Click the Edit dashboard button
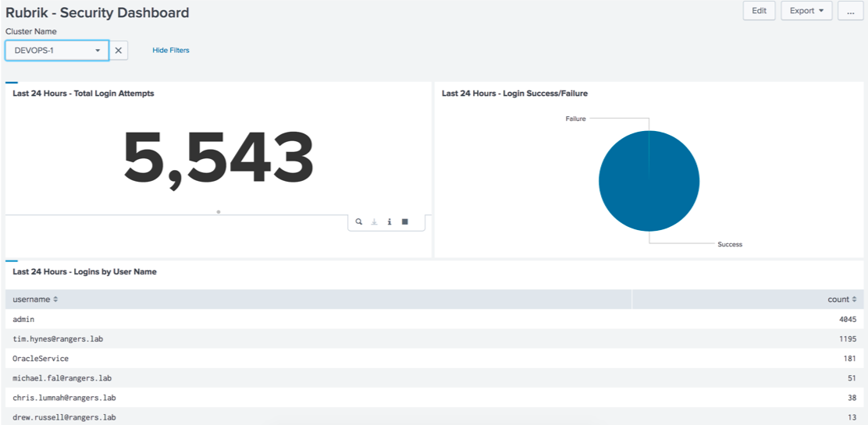Screen dimensions: 868x425 click(759, 10)
